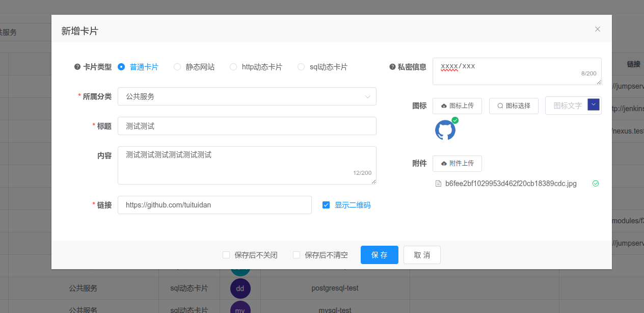Tick the 保存后不清空 checkbox
The height and width of the screenshot is (313, 644).
point(297,255)
